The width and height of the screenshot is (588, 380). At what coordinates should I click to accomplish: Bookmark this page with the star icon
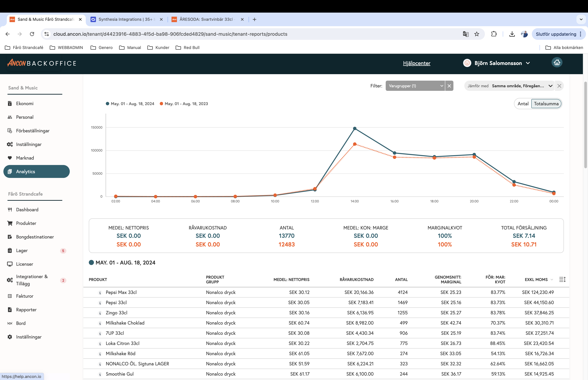477,34
